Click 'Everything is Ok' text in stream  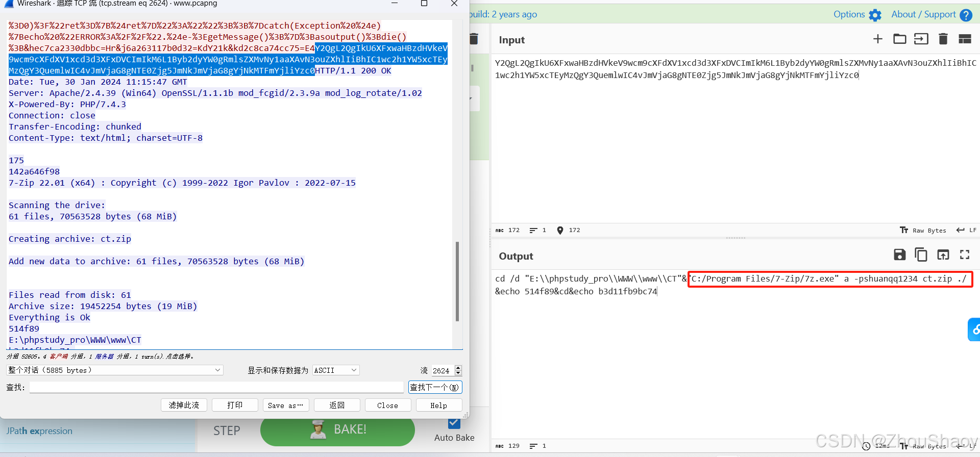[x=50, y=317]
